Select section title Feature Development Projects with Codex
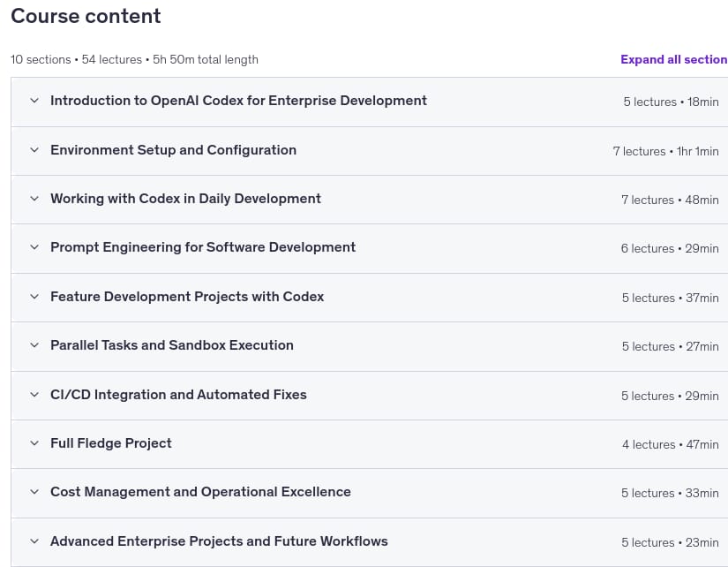The width and height of the screenshot is (728, 567). coord(187,297)
